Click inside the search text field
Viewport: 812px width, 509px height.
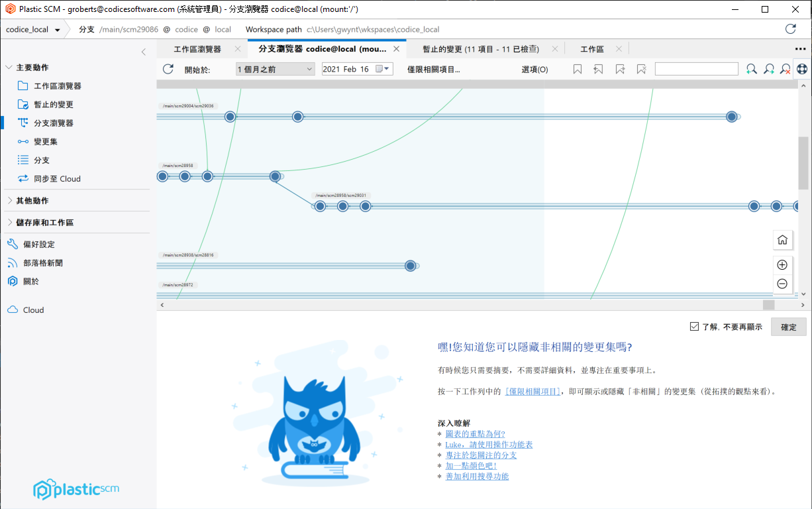(696, 68)
